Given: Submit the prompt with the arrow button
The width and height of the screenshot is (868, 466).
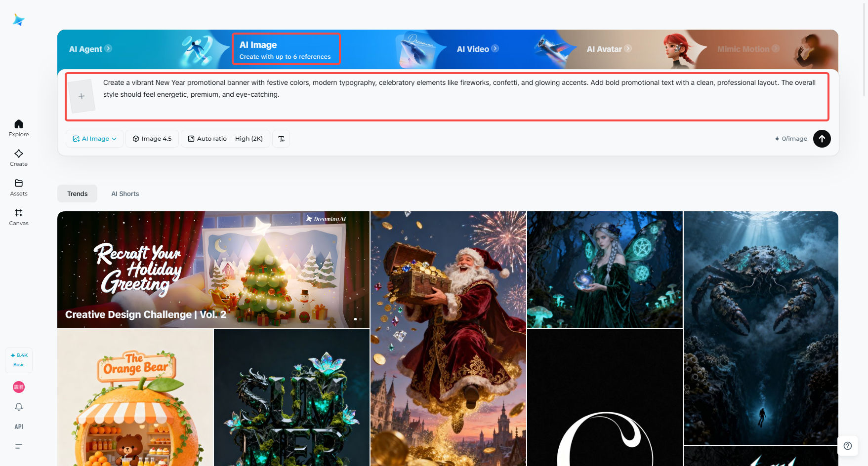Looking at the screenshot, I should tap(822, 139).
